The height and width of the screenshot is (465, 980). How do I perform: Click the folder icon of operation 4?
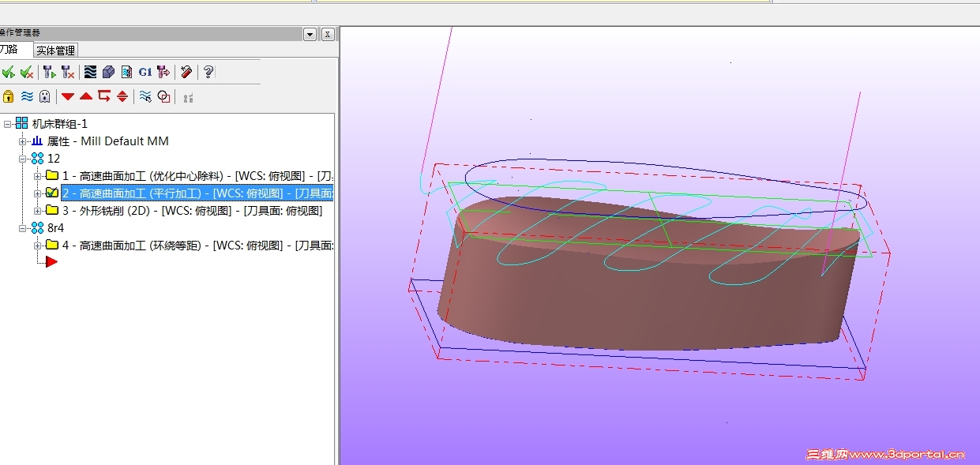52,245
